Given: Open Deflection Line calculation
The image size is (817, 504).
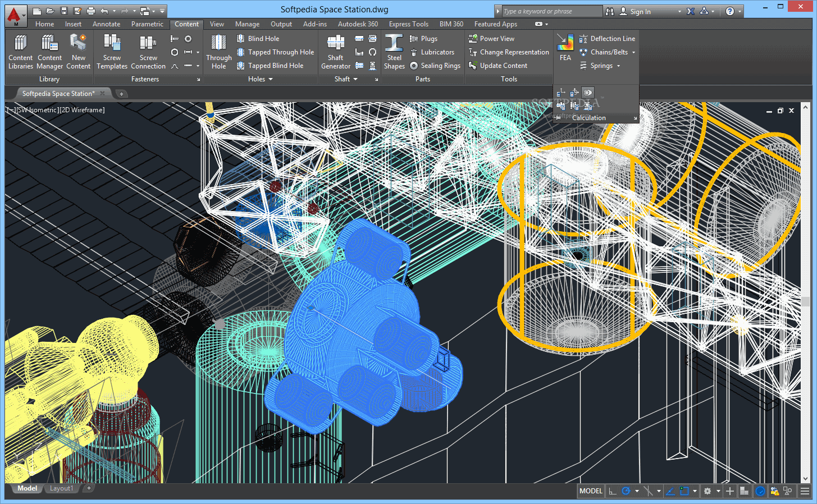Looking at the screenshot, I should tap(607, 39).
